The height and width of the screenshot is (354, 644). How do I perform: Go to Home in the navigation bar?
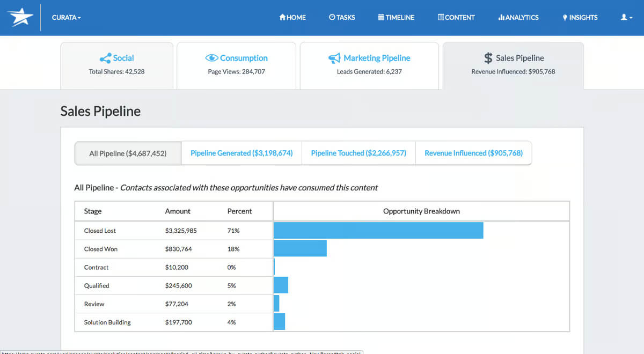pos(292,17)
